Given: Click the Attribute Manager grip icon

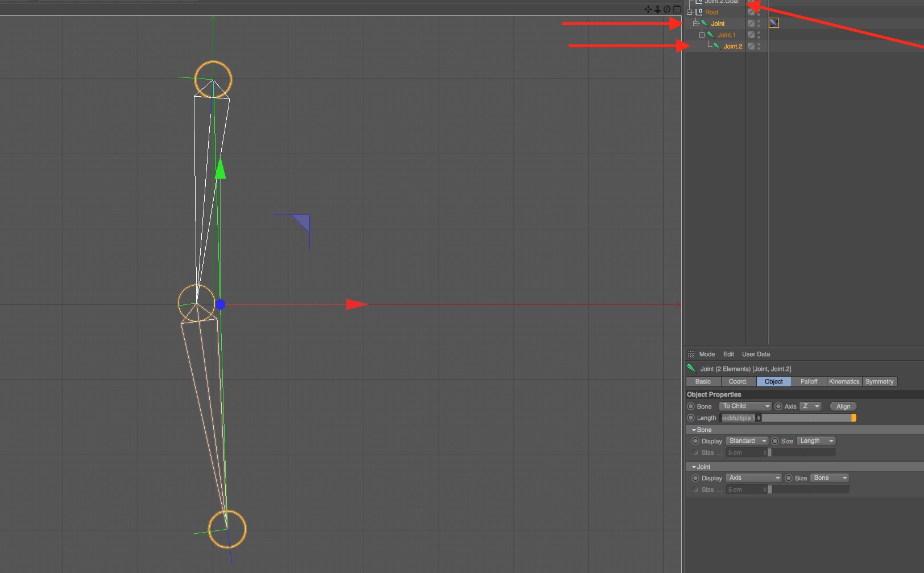Looking at the screenshot, I should (691, 354).
